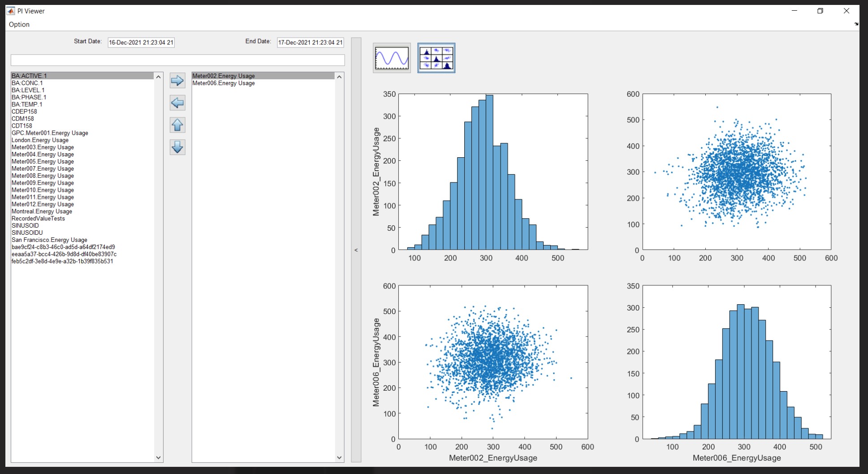Viewport: 868px width, 474px height.
Task: Select Montreal.Energy Usage tag
Action: (x=42, y=211)
